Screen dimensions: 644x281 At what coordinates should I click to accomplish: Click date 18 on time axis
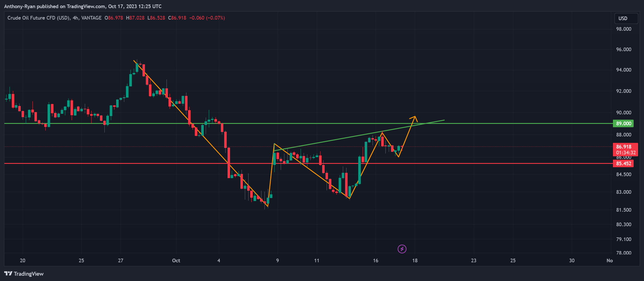point(415,261)
